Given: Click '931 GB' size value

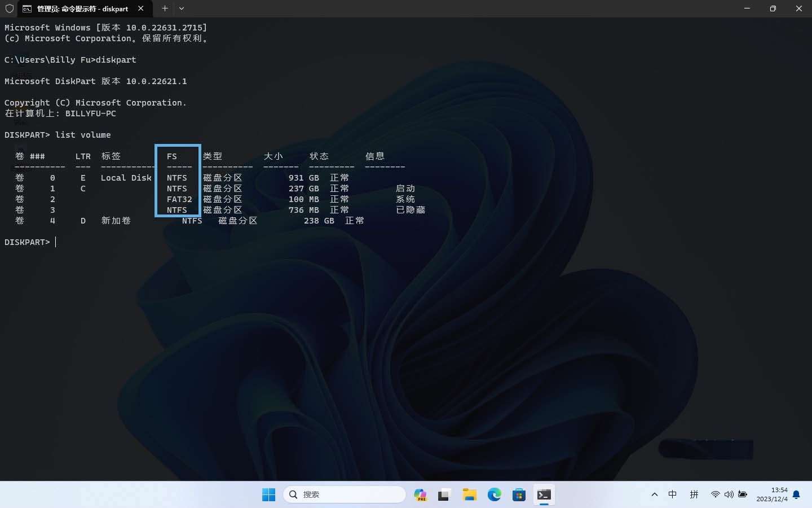Looking at the screenshot, I should (x=303, y=178).
